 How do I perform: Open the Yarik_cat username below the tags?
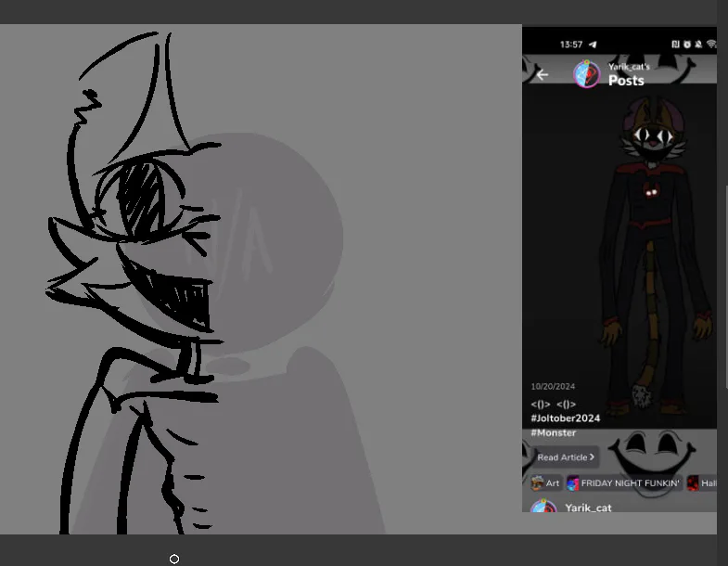pos(588,508)
